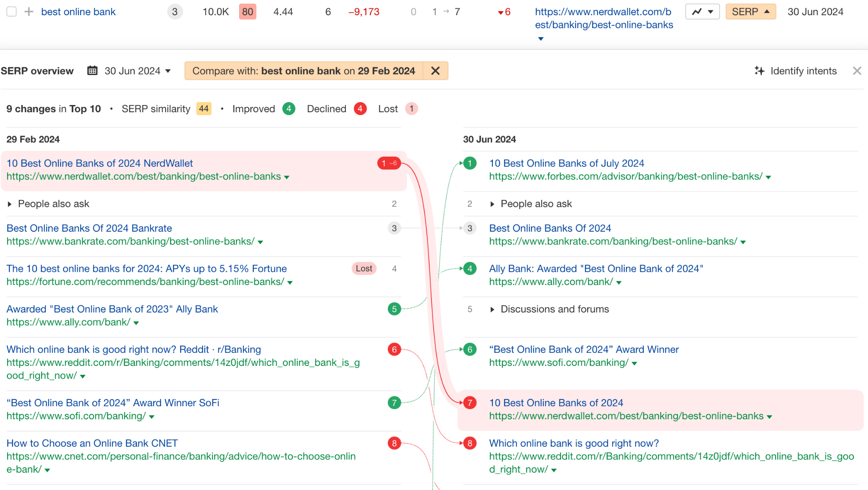Click green position 5 badge for Ally Bank
This screenshot has height=490, width=868.
pos(394,309)
